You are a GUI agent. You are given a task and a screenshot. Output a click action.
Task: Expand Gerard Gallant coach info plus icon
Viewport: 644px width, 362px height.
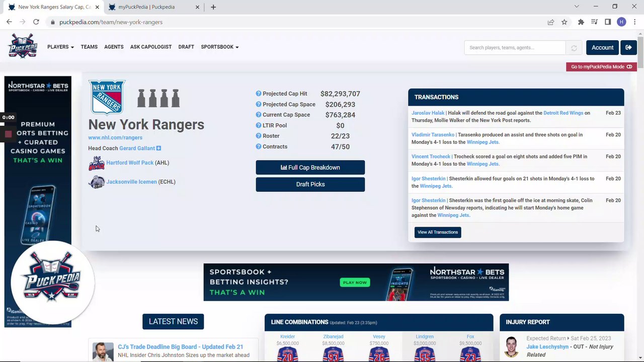point(158,148)
